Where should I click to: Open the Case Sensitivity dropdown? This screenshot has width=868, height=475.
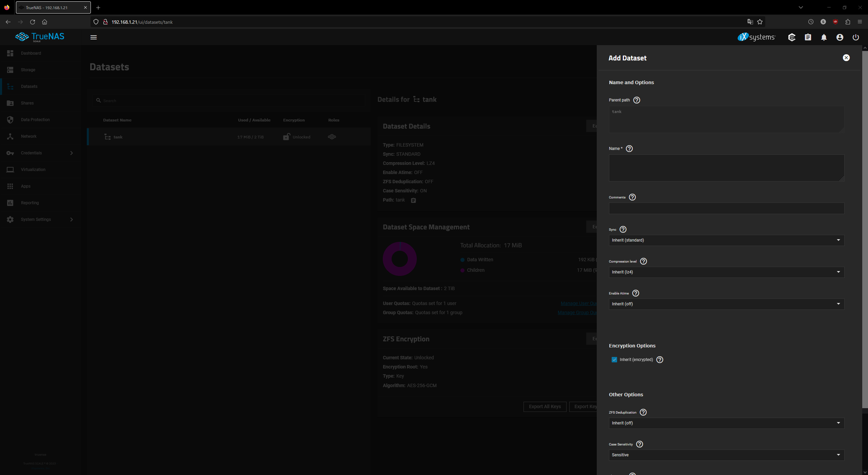click(726, 455)
